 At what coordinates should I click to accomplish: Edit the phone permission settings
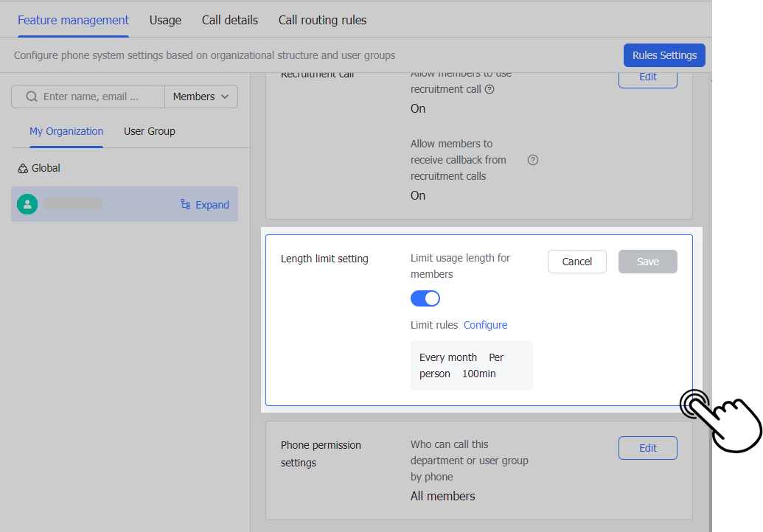pyautogui.click(x=647, y=447)
